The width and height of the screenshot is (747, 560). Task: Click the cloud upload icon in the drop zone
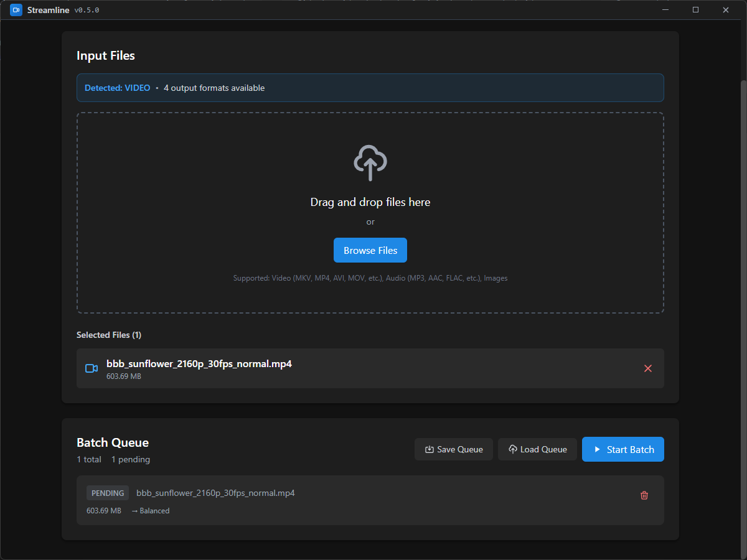click(370, 162)
